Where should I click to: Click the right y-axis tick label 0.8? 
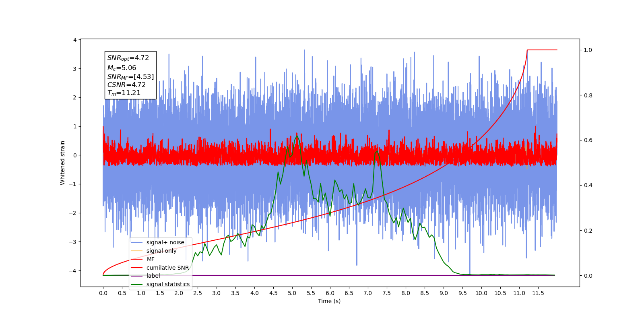[588, 95]
